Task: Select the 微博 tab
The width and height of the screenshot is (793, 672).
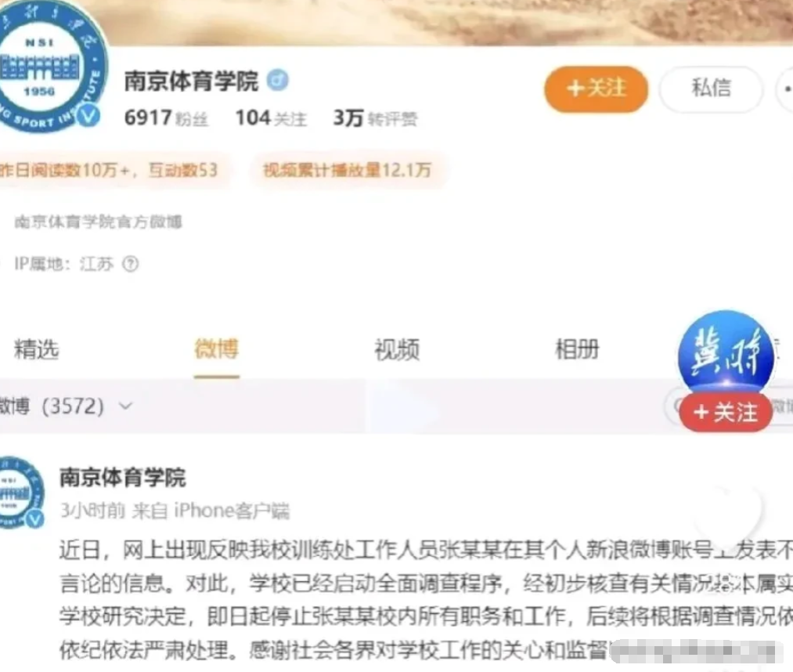Action: tap(217, 349)
